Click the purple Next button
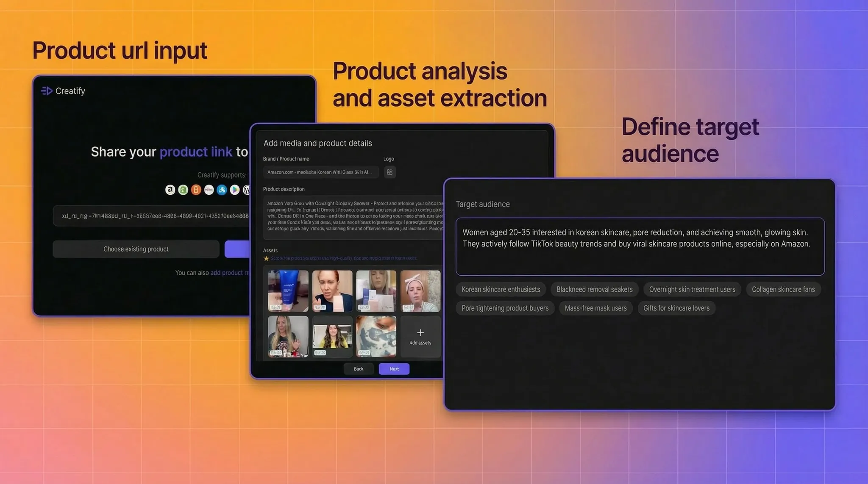Viewport: 868px width, 484px height. [x=394, y=369]
